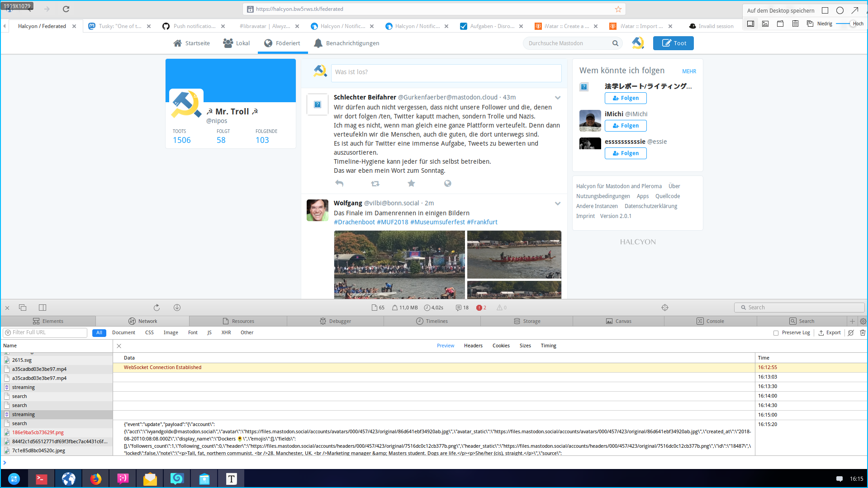
Task: Open Thunderbird from the taskbar
Action: (x=150, y=478)
